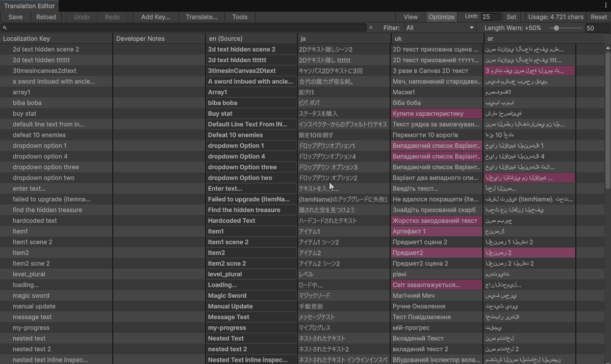Screen dimensions: 611x364
Task: Click the search magnifier icon
Action: pyautogui.click(x=5, y=28)
